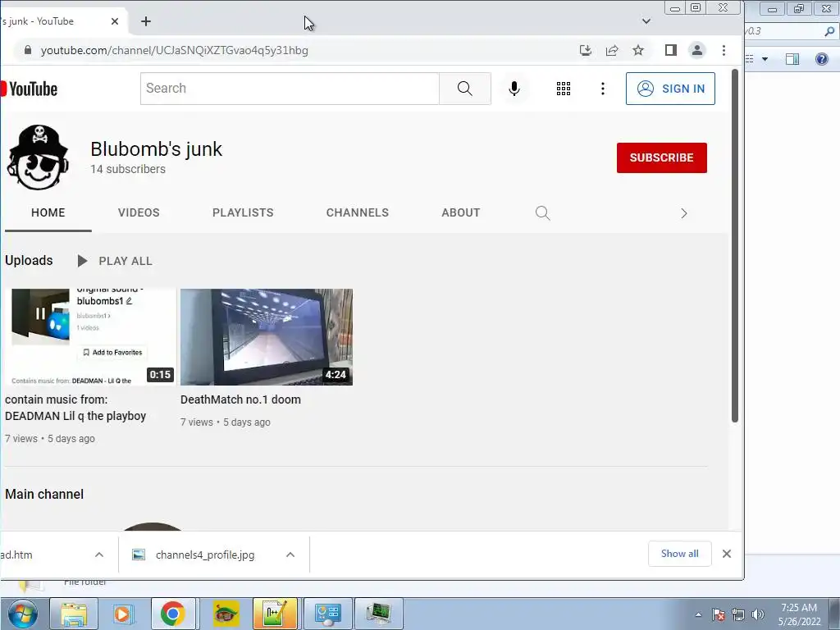Open the Windows Start menu

pyautogui.click(x=22, y=614)
